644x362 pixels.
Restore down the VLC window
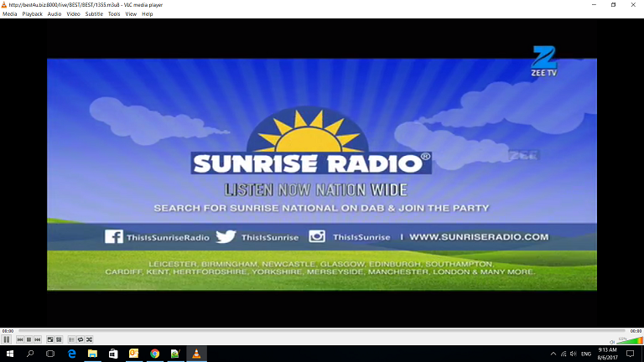[x=614, y=5]
